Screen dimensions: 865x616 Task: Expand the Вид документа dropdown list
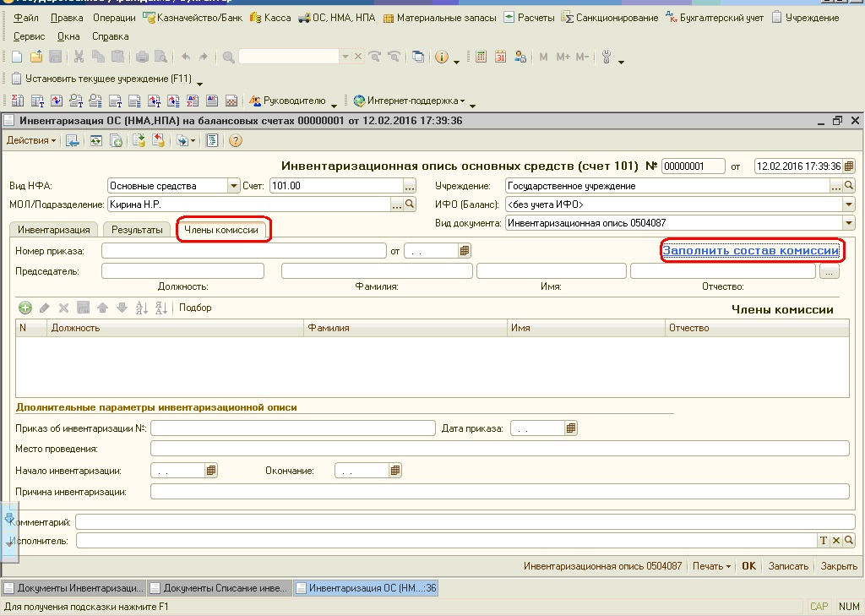(x=848, y=223)
